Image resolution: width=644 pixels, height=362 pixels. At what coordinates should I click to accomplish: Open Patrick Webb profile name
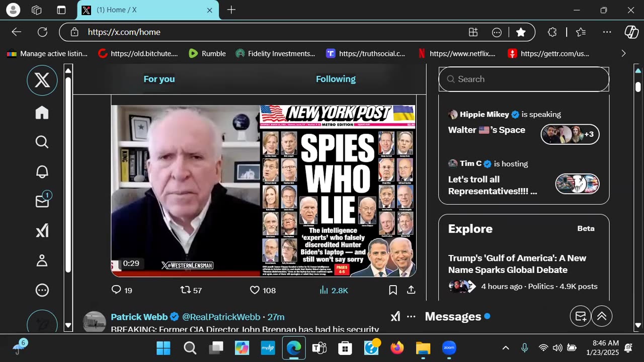(139, 317)
